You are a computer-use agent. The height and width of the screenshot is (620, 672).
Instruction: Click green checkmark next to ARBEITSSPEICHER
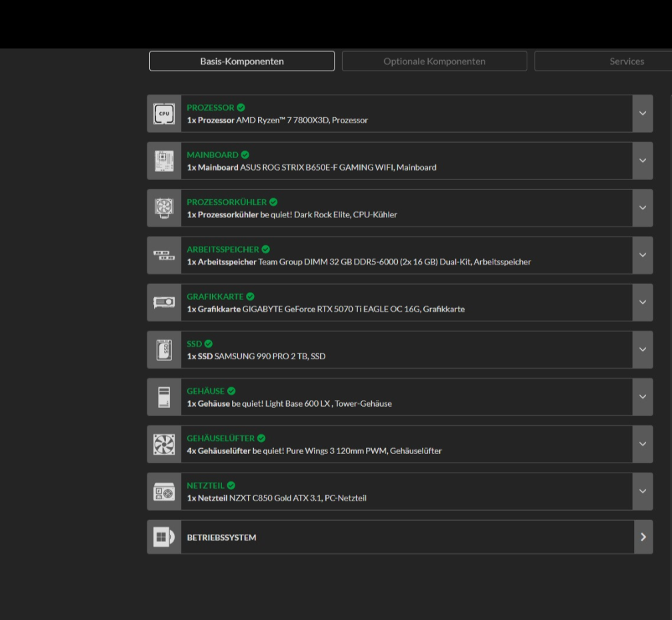266,249
